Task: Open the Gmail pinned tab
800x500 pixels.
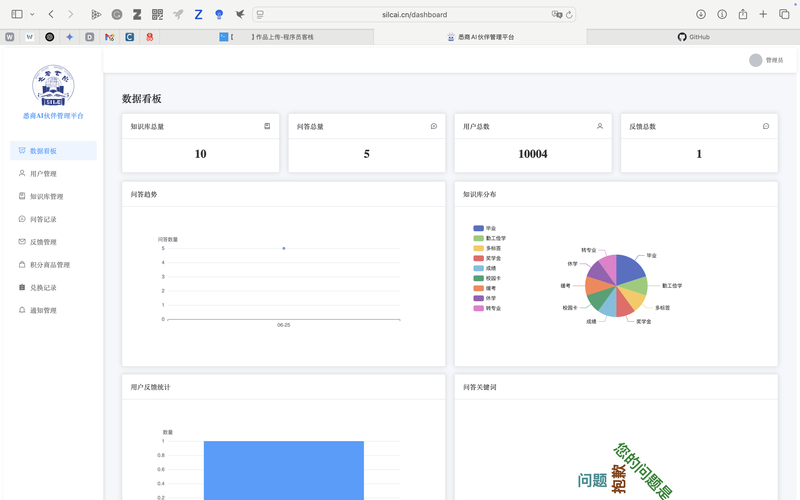Action: coord(109,37)
